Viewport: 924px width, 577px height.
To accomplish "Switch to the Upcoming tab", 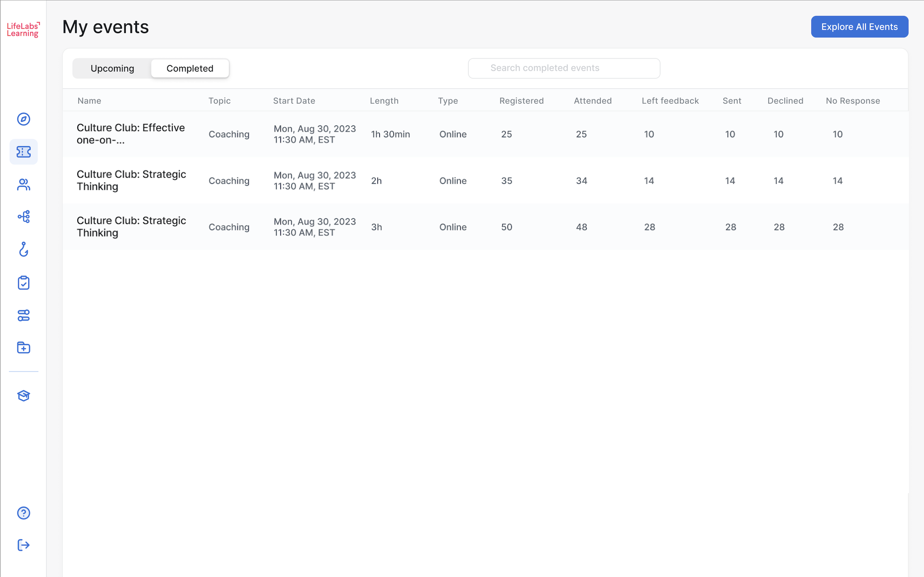I will (112, 68).
